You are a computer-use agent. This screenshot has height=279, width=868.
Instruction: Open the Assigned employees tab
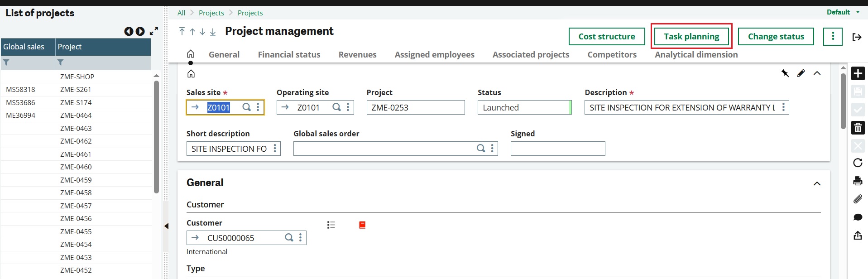(434, 54)
